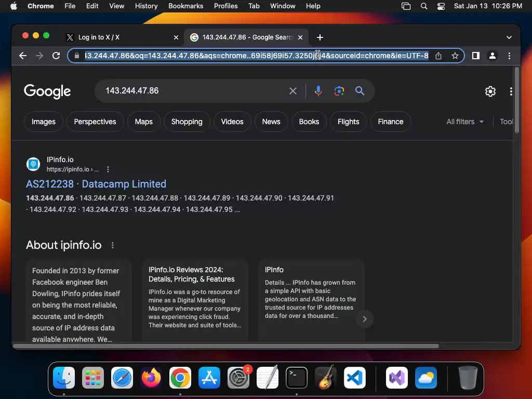Filter results by Shopping
Screen dimensions: 532x399
(x=187, y=122)
